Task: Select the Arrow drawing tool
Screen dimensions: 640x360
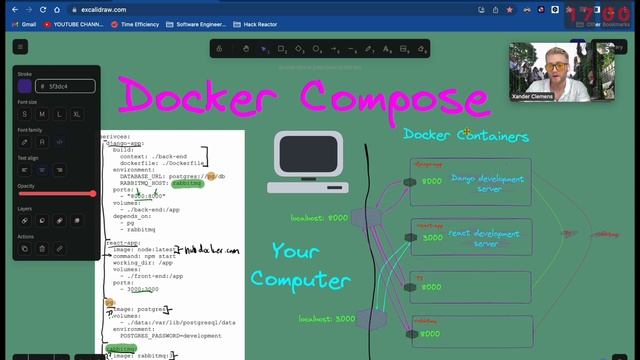Action: (x=334, y=49)
